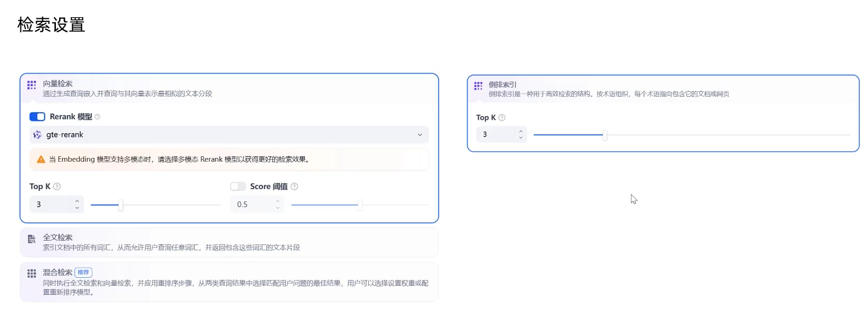868x310 pixels.
Task: Click the 检索设置 page heading
Action: tap(51, 25)
